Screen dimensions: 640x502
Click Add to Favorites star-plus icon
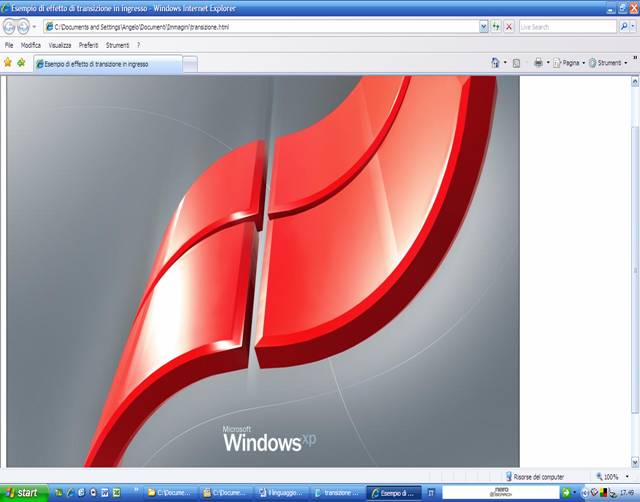tap(21, 62)
